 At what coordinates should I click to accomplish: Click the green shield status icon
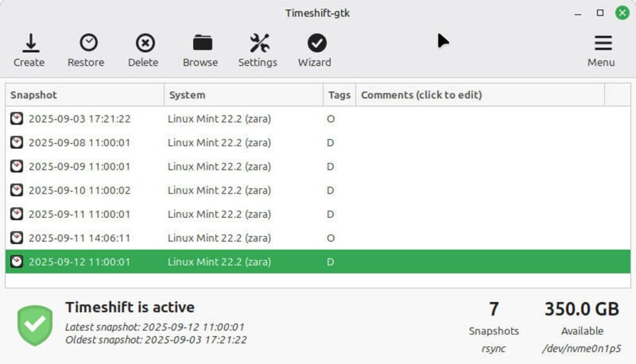pyautogui.click(x=35, y=325)
